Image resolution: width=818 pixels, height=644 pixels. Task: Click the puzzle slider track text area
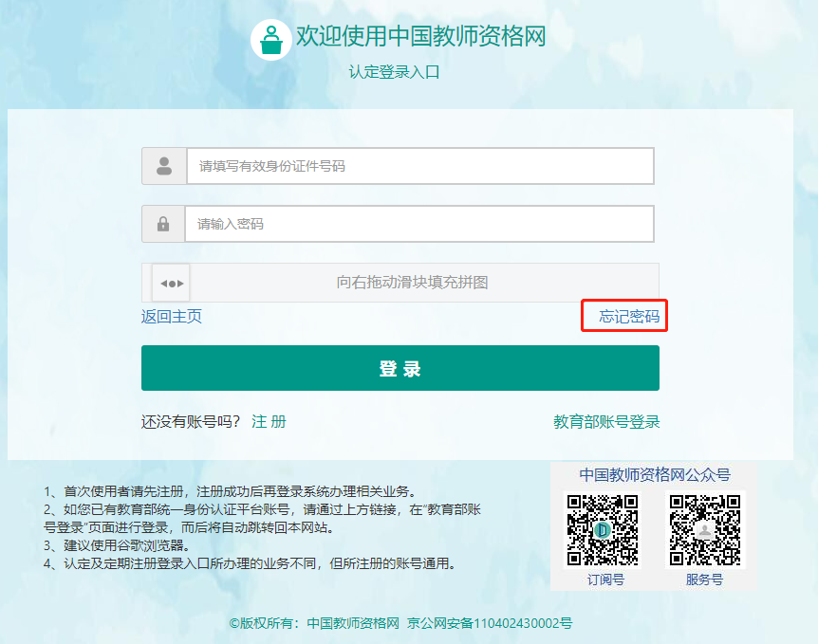pyautogui.click(x=412, y=283)
